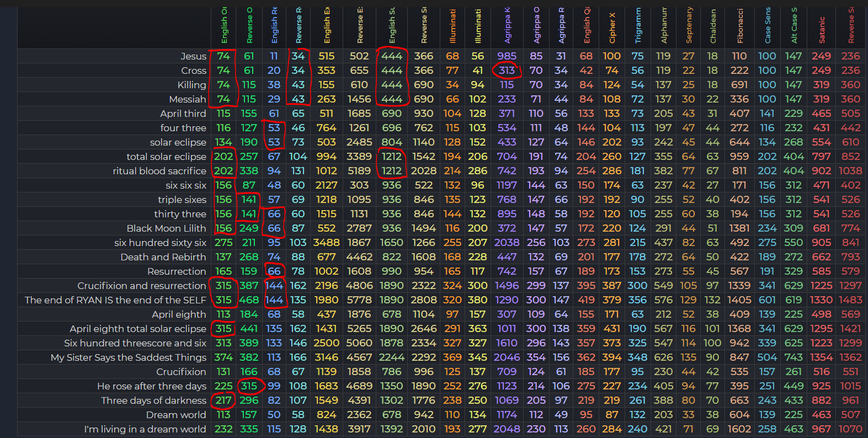Click value 1858 in the Crucifixion row
The image size is (868, 438).
[x=359, y=372]
